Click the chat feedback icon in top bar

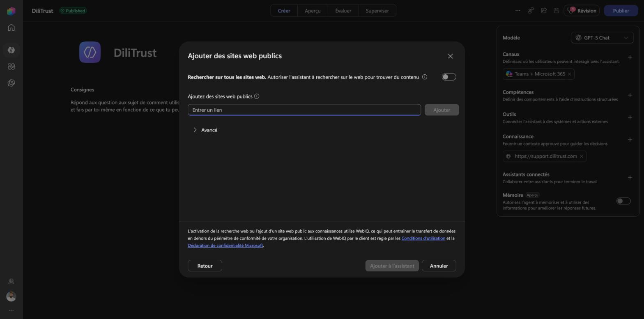531,11
